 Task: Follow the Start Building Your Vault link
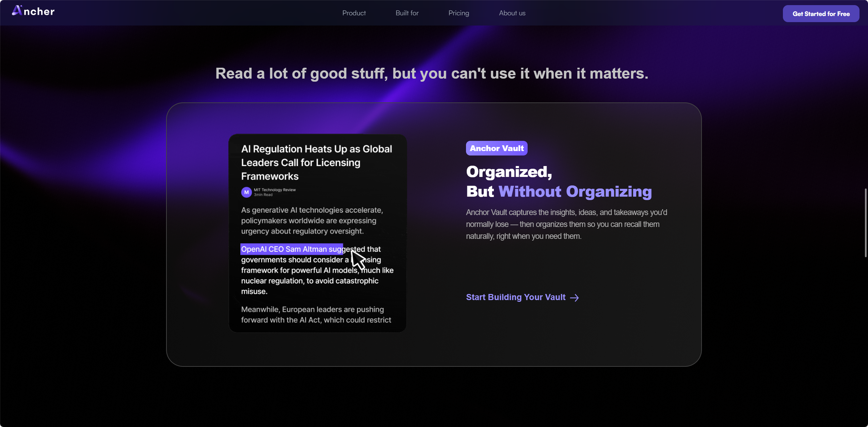522,297
